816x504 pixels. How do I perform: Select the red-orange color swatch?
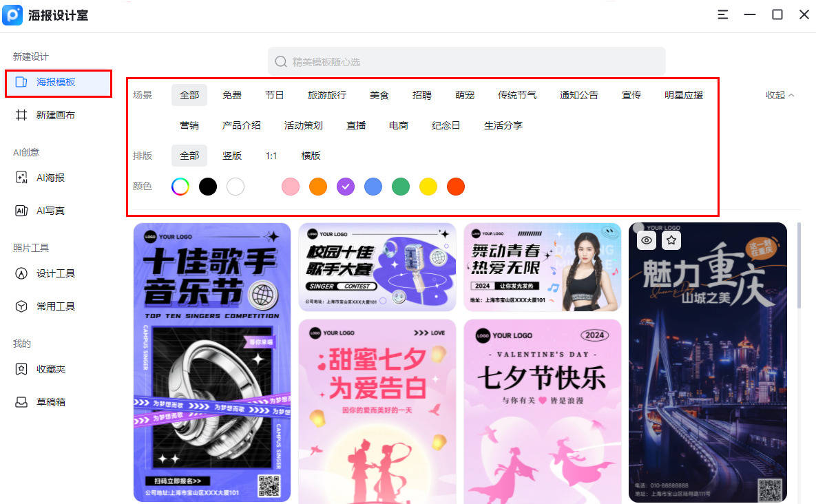coord(456,186)
